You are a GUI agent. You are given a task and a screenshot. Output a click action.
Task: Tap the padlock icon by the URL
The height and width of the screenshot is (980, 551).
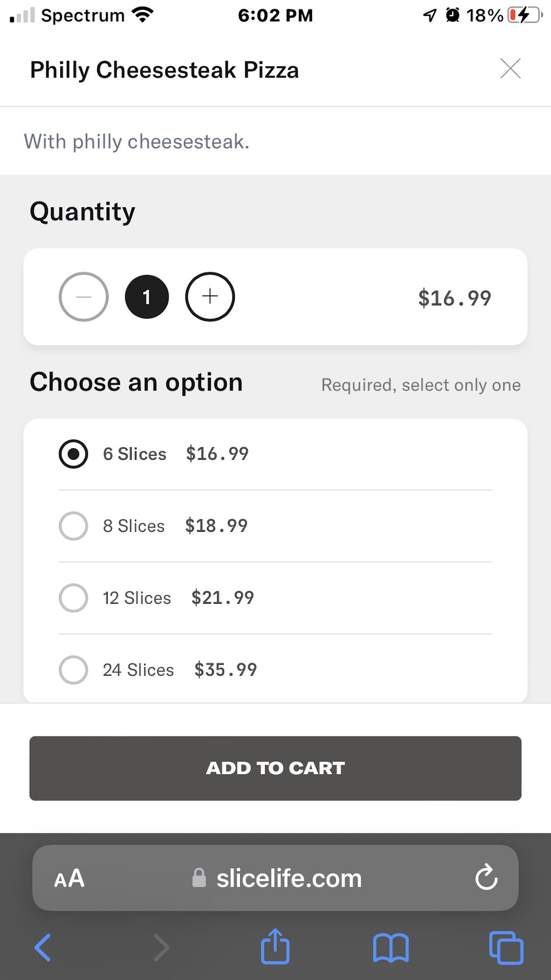pos(199,878)
